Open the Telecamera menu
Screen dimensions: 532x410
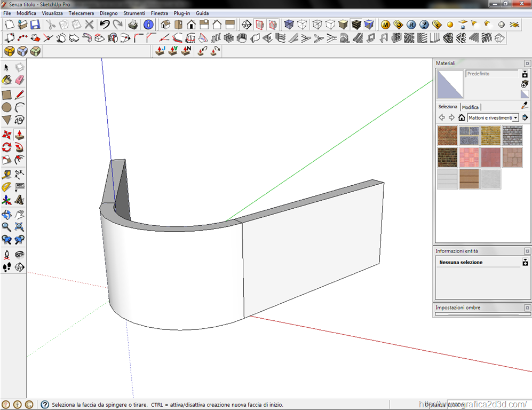point(81,13)
